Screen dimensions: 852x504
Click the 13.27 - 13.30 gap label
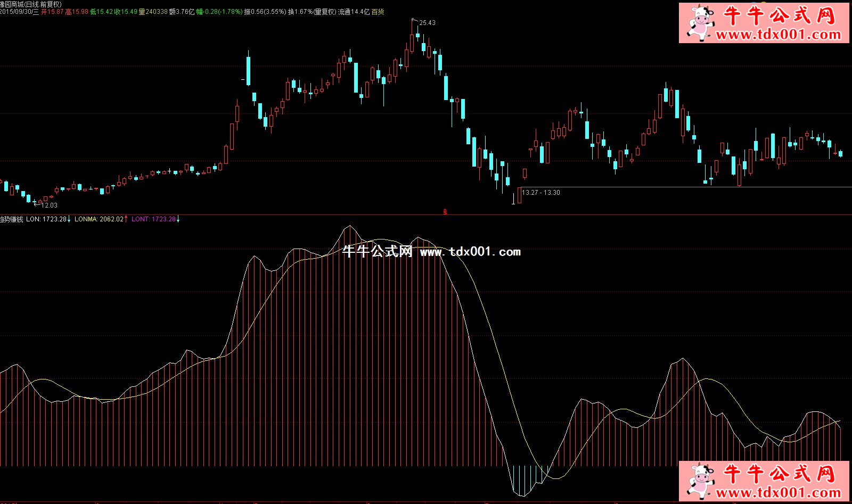(541, 193)
